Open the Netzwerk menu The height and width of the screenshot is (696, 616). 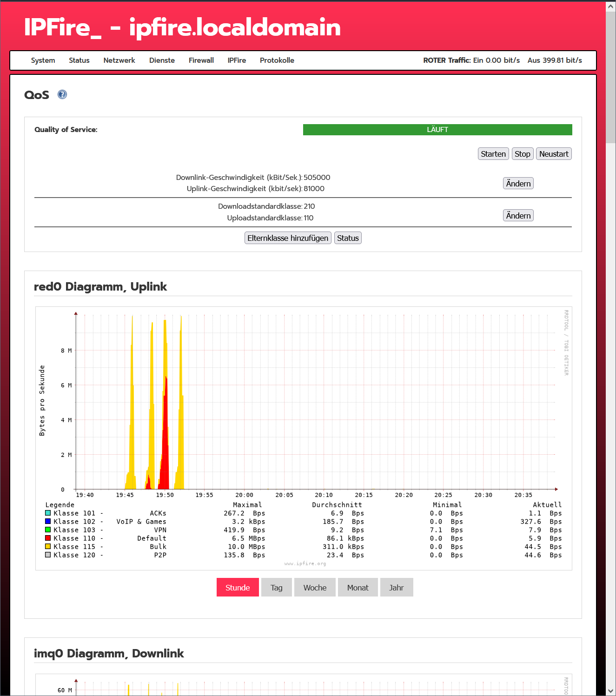pyautogui.click(x=119, y=60)
